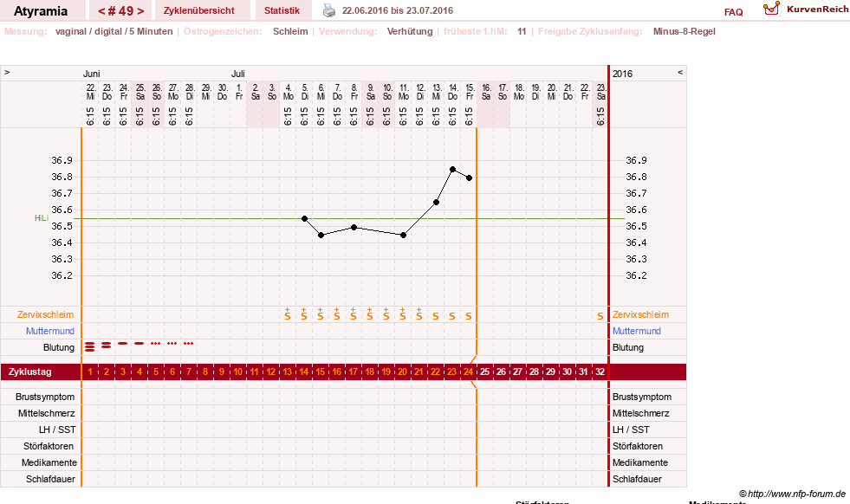Click cycle day 24 in the Zyklustag row
This screenshot has width=850, height=504.
coord(469,372)
